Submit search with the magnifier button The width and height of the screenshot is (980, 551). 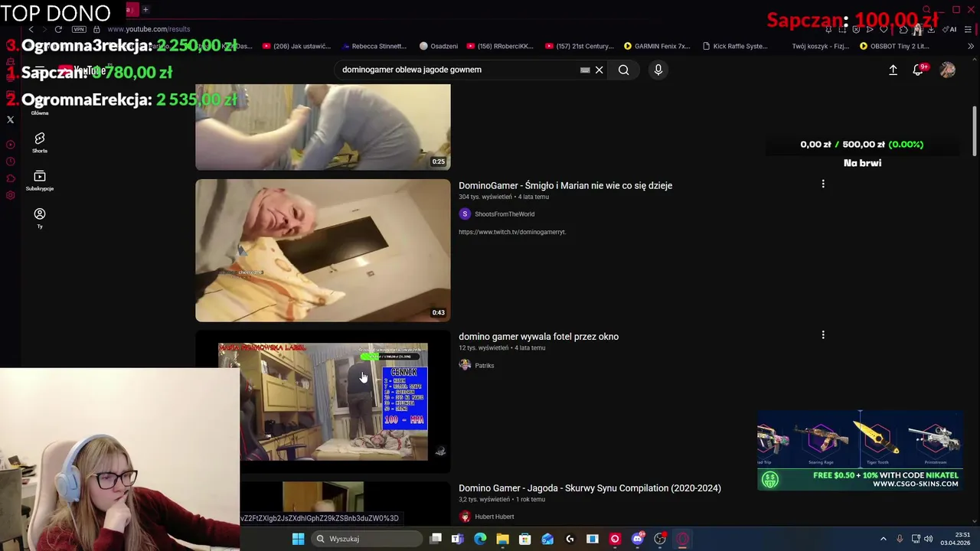(624, 70)
